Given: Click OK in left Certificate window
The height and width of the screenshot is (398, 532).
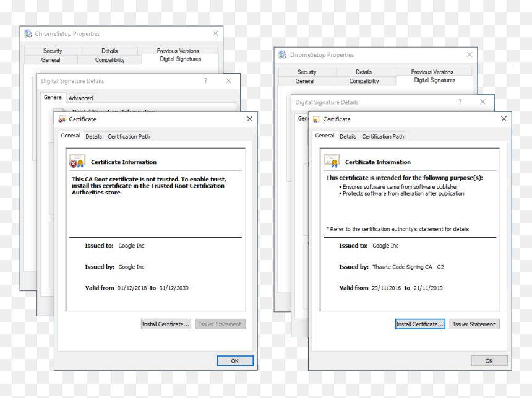Looking at the screenshot, I should click(x=235, y=361).
